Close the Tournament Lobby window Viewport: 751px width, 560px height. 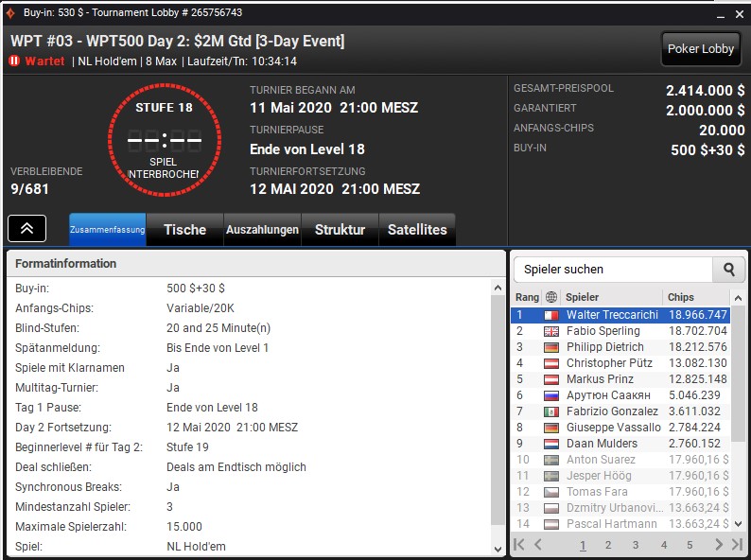tap(740, 15)
